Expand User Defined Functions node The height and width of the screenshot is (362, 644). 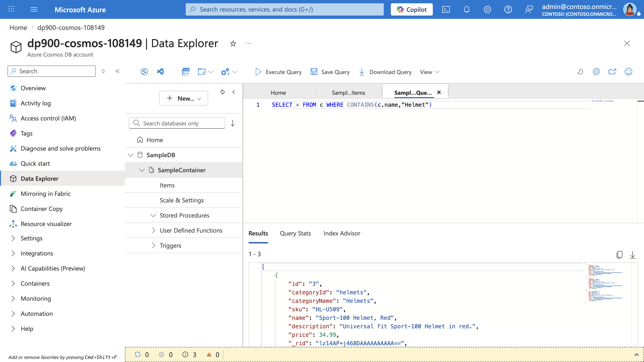pyautogui.click(x=153, y=230)
